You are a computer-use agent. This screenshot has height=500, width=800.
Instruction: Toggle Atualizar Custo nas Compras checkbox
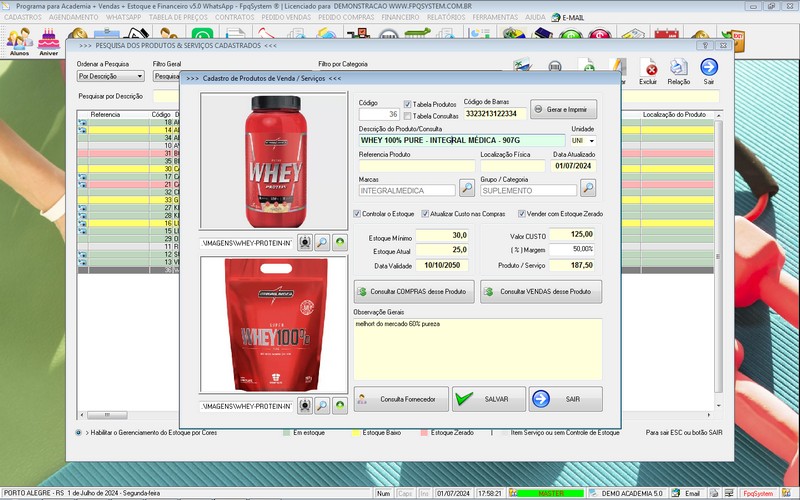[425, 214]
